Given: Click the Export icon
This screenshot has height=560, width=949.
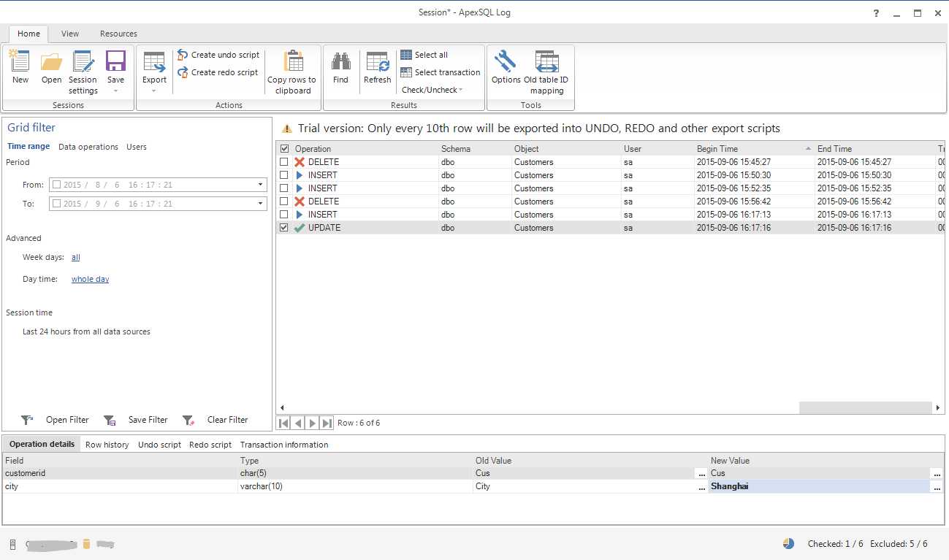Looking at the screenshot, I should coord(154,61).
